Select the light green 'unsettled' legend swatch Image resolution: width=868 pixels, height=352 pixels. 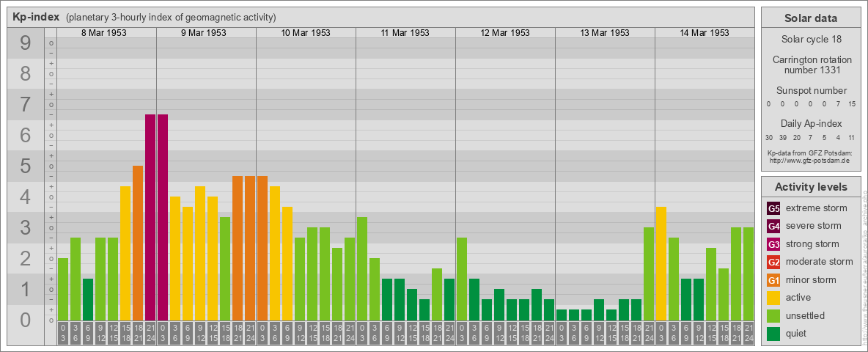pyautogui.click(x=773, y=315)
